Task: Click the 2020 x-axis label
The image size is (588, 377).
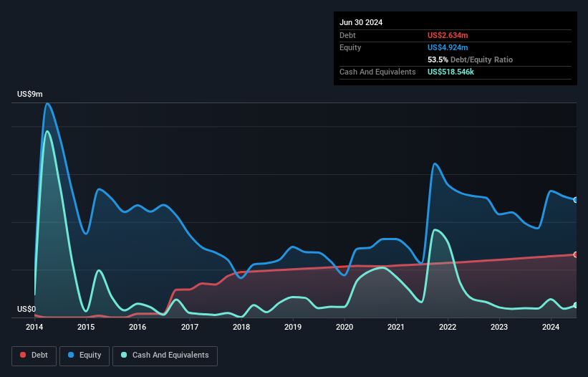Action: tap(344, 327)
